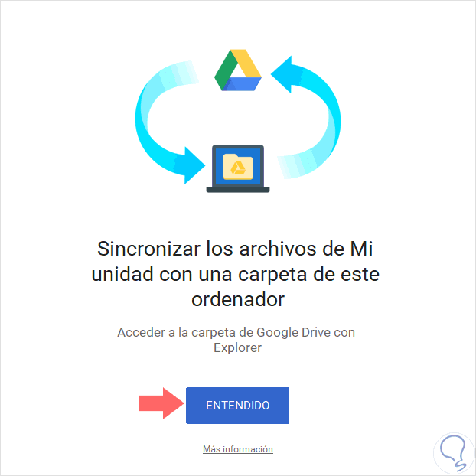Select the yellow folder on laptop screen
476x476 pixels.
point(238,167)
